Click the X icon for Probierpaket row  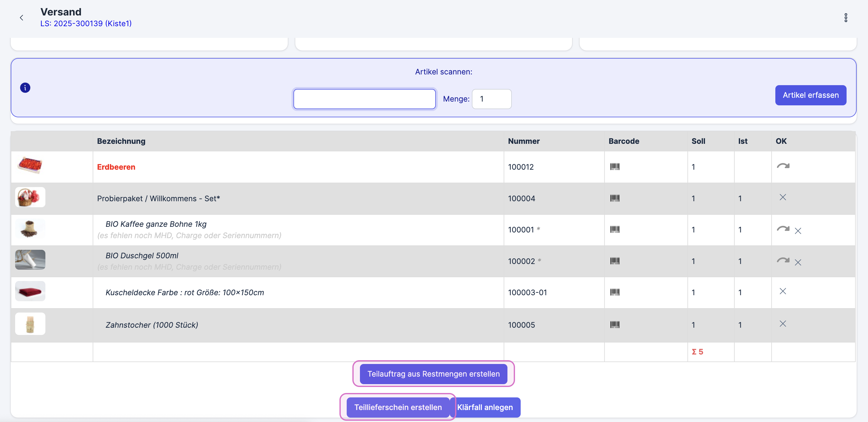pyautogui.click(x=782, y=197)
